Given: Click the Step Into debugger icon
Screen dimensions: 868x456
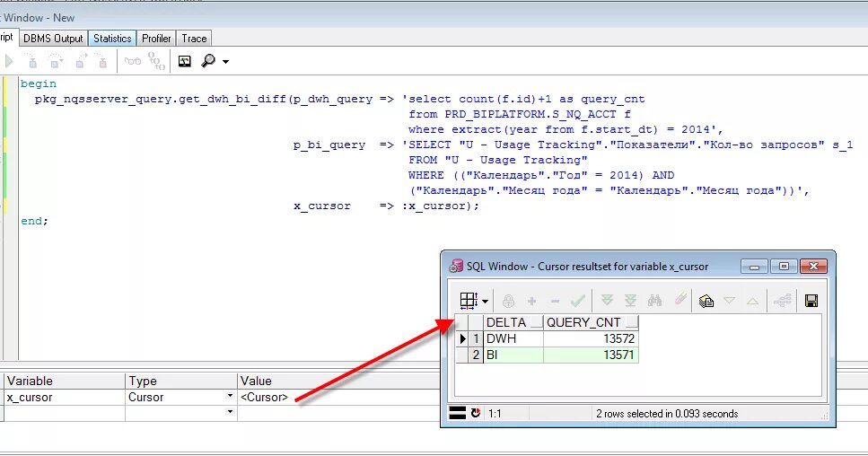Looking at the screenshot, I should (x=31, y=61).
